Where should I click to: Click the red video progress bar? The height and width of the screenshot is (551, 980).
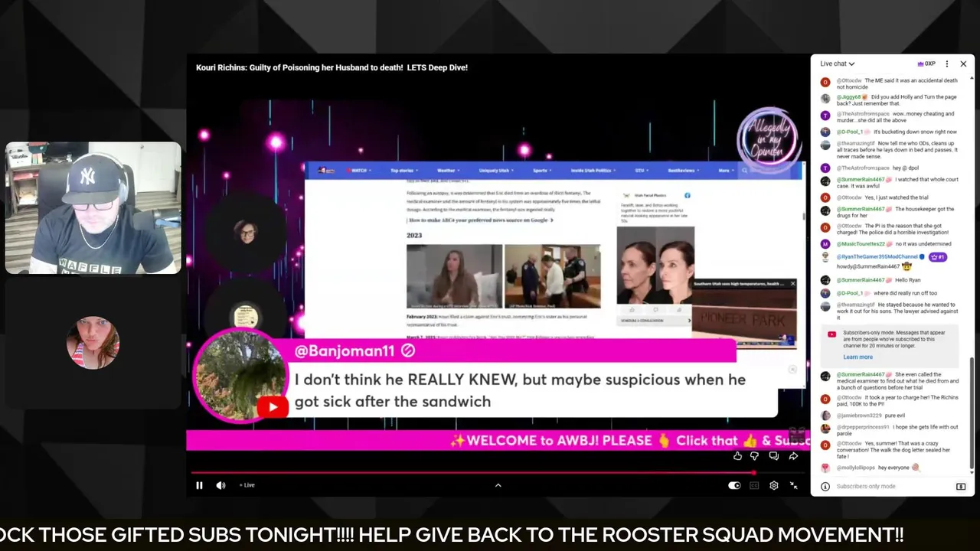(472, 472)
